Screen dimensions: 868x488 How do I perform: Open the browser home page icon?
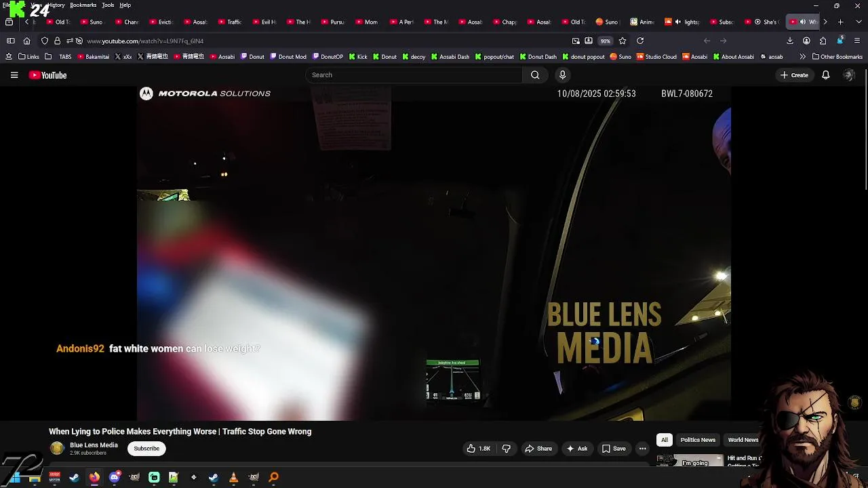pos(26,41)
